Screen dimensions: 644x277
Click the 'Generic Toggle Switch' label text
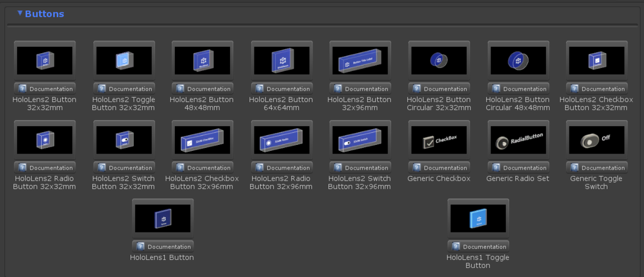click(x=596, y=183)
